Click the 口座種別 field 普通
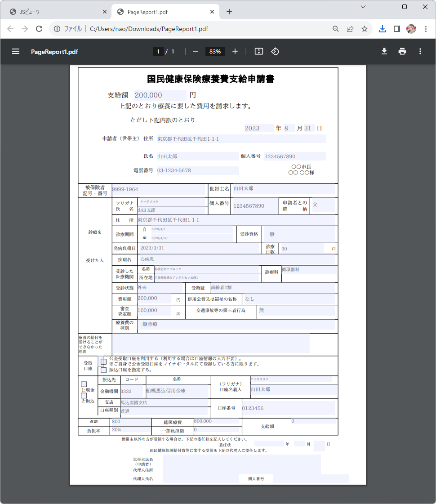This screenshot has height=504, width=436. coord(165,411)
